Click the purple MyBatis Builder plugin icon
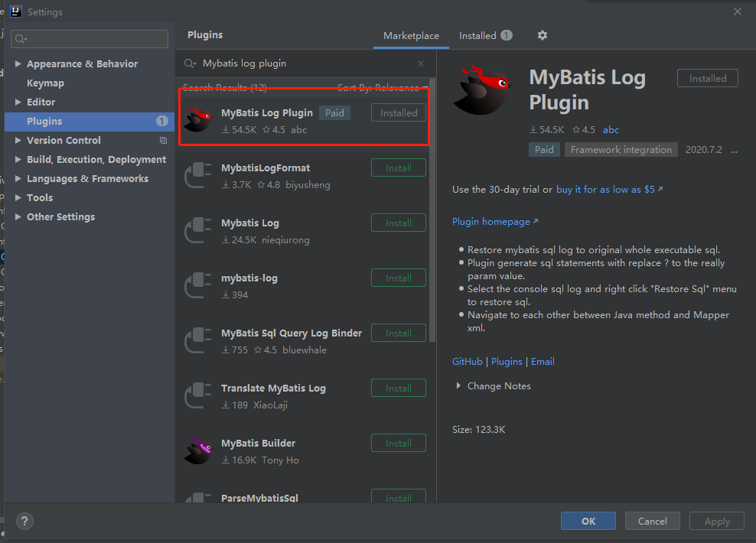 [x=197, y=450]
